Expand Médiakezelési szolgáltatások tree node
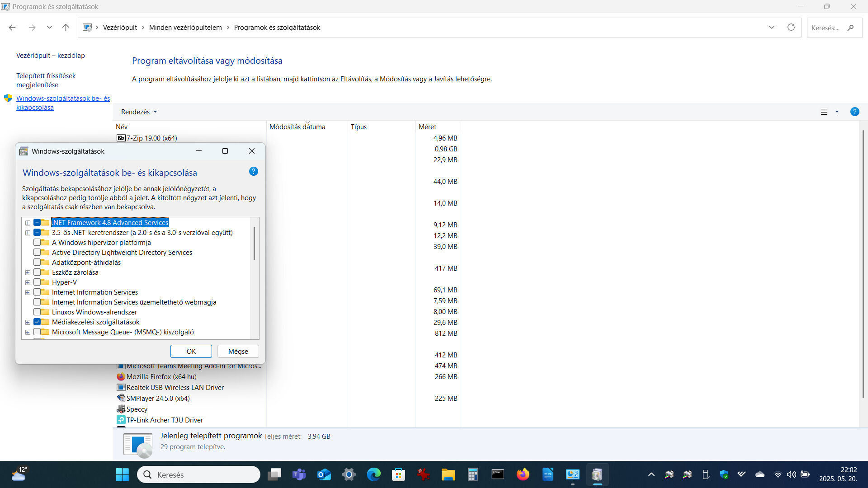The height and width of the screenshot is (488, 868). 28,322
